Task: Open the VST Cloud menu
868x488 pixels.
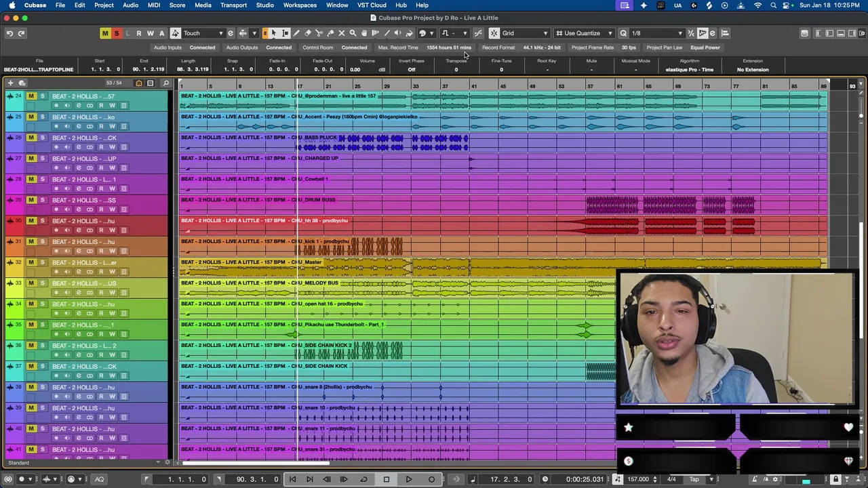Action: (372, 5)
